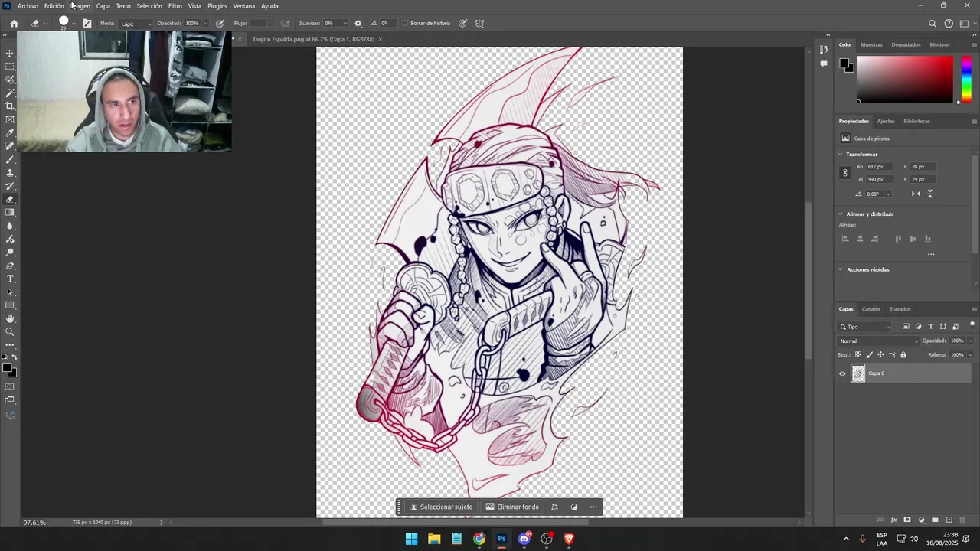
Task: Open the Selección menu
Action: pyautogui.click(x=149, y=6)
